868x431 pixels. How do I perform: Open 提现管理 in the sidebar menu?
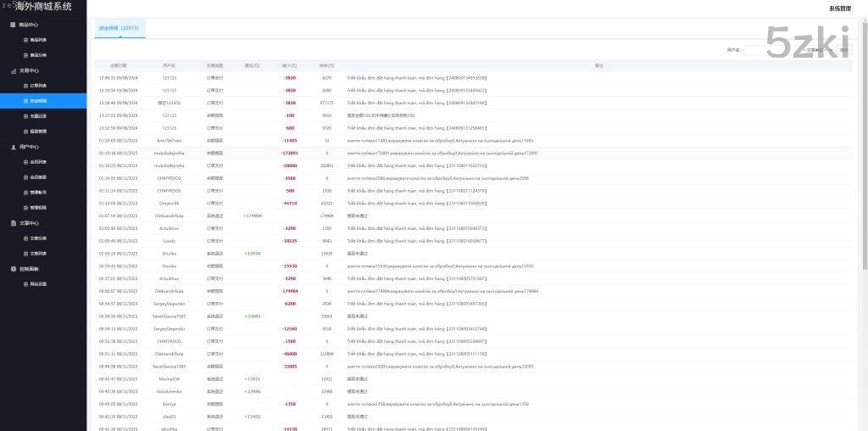pos(38,132)
